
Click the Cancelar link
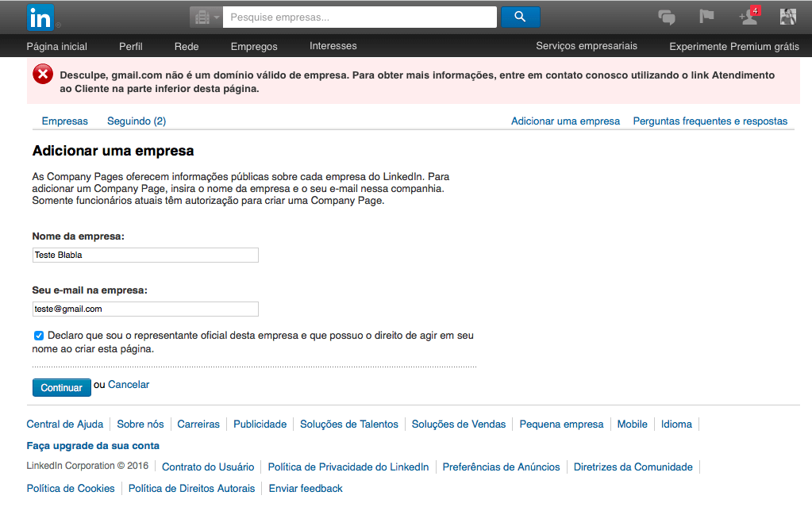pos(129,385)
